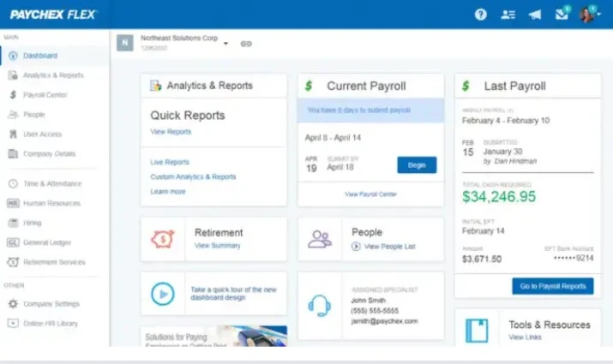The height and width of the screenshot is (364, 613).
Task: Open the Live Reports link
Action: [x=170, y=162]
